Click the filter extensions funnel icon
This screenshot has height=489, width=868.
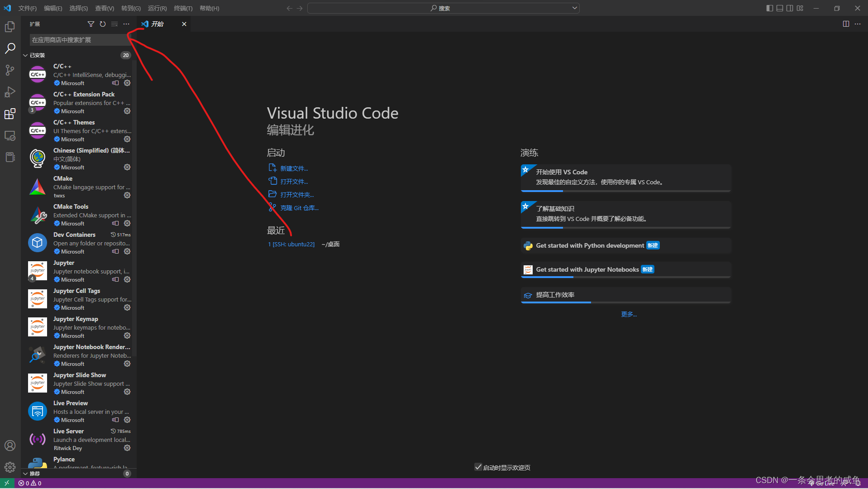click(91, 24)
